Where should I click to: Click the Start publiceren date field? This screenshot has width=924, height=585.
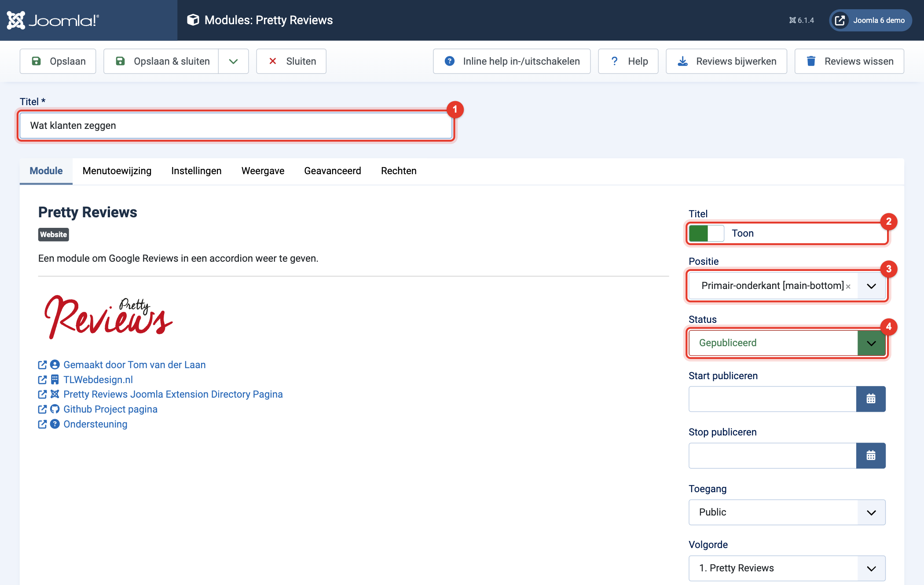click(773, 399)
